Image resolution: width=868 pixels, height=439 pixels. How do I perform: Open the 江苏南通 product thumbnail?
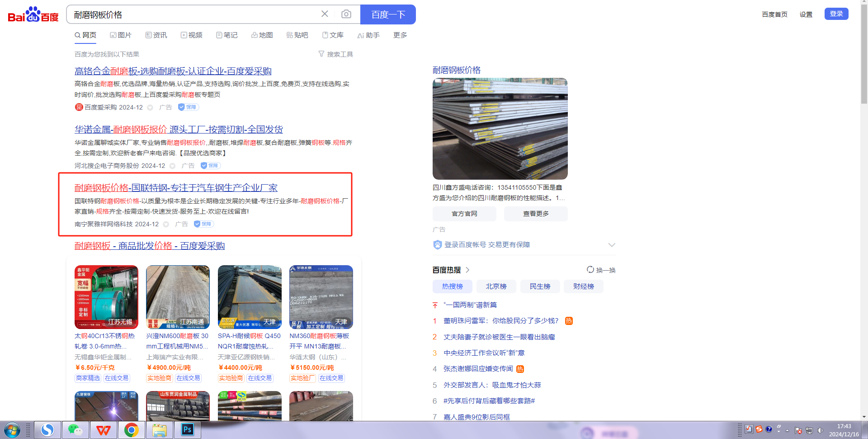point(178,297)
